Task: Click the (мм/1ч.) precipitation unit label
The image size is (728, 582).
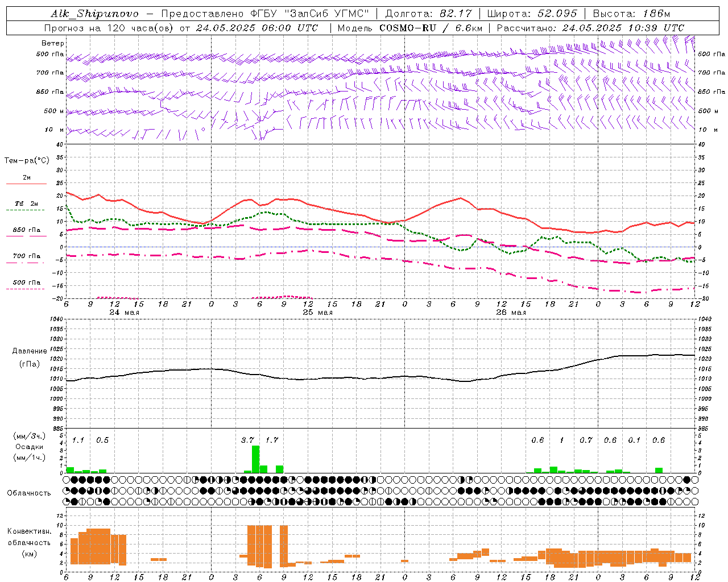Action: (29, 458)
